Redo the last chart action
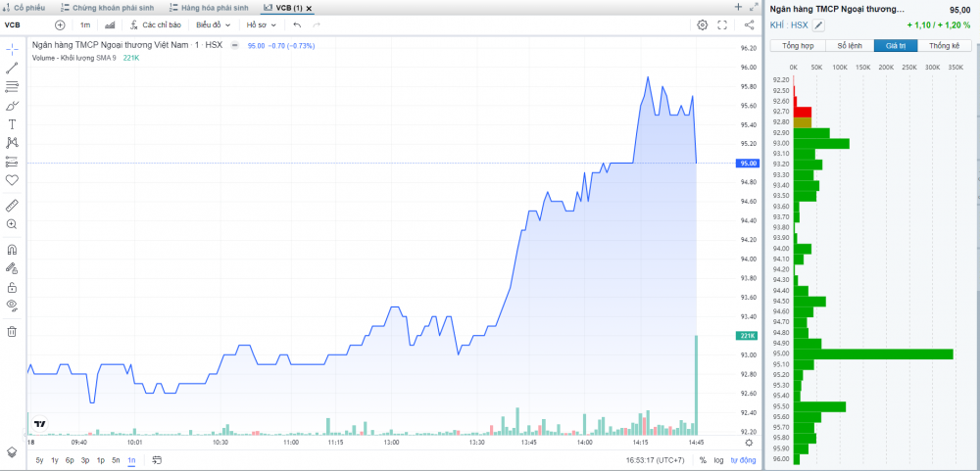The image size is (980, 471). (x=317, y=25)
